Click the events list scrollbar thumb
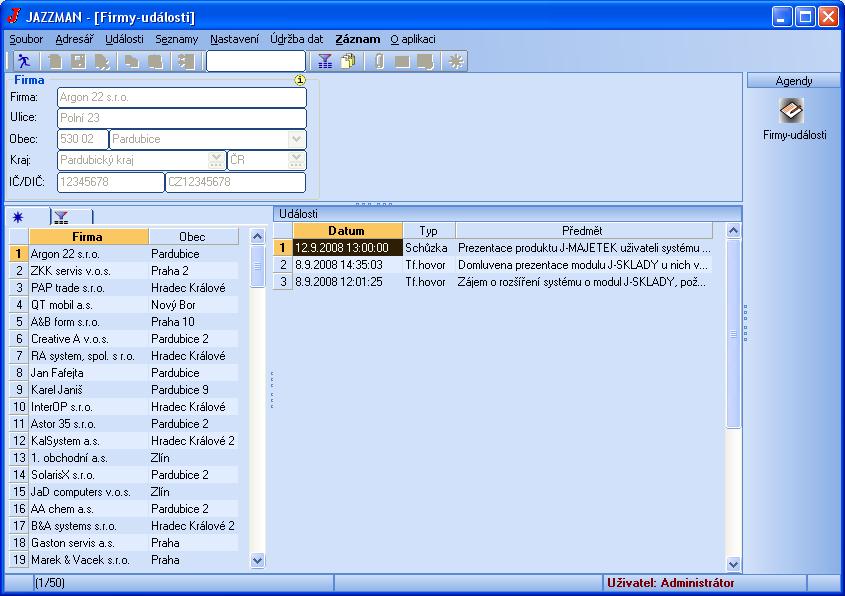The height and width of the screenshot is (596, 845). coord(733,334)
